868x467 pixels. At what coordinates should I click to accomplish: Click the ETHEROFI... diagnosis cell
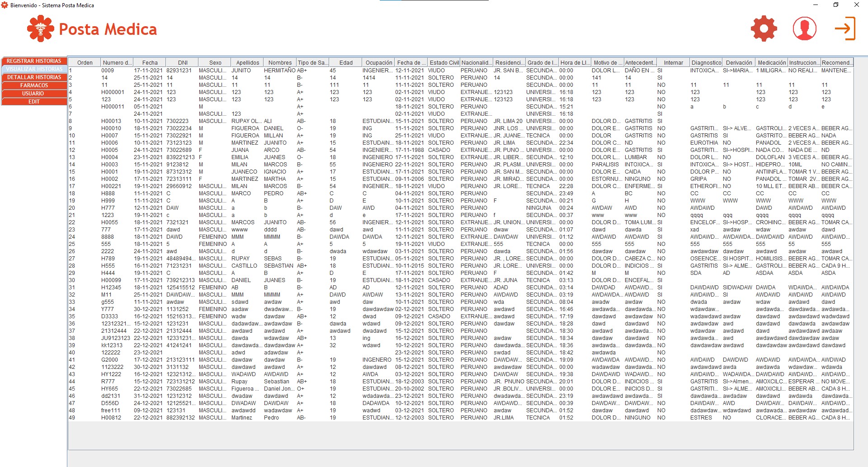[x=706, y=186]
